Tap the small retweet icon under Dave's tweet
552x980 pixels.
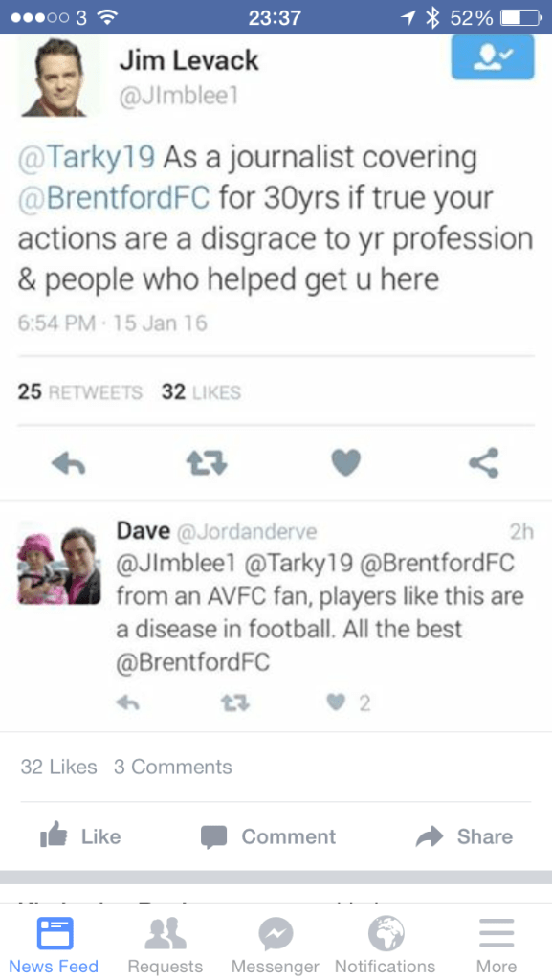[236, 703]
